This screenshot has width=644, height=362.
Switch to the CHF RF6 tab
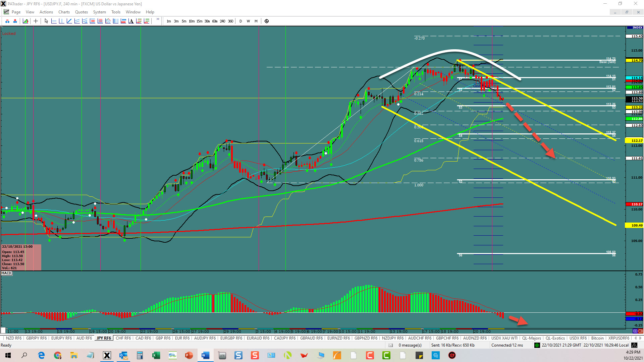(123, 338)
